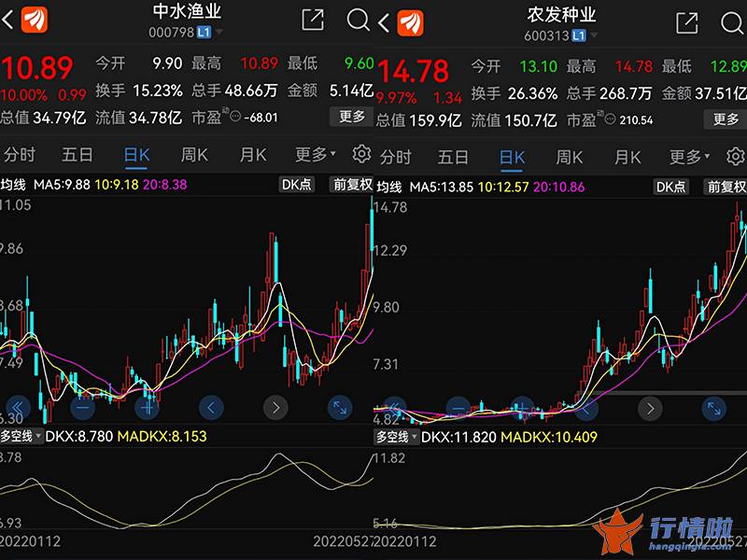Screen dimensions: 747x560
Task: Open chart settings gear on 中水渔业 panel
Action: [x=361, y=154]
